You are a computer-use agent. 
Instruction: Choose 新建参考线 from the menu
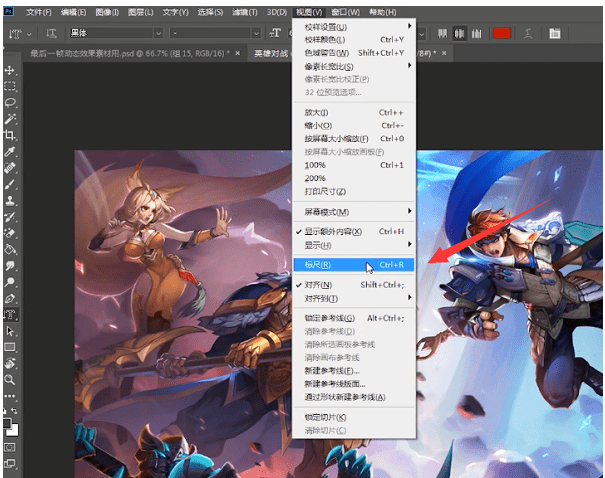(x=332, y=371)
